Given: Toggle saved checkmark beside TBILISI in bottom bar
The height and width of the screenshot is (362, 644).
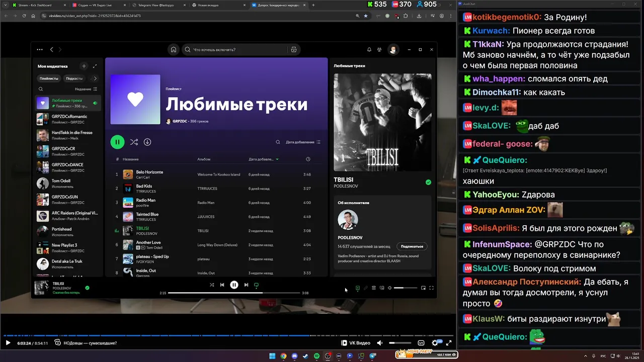Looking at the screenshot, I should [x=87, y=288].
